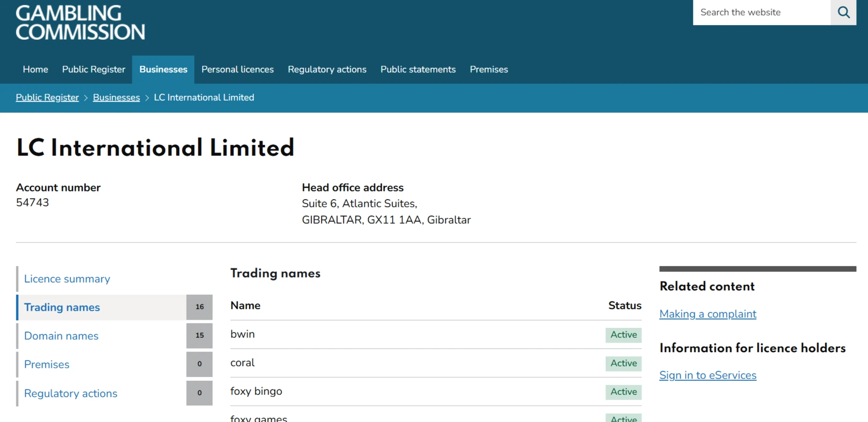Click the Active status badge for coral
Viewport: 868px width, 422px height.
pyautogui.click(x=623, y=364)
